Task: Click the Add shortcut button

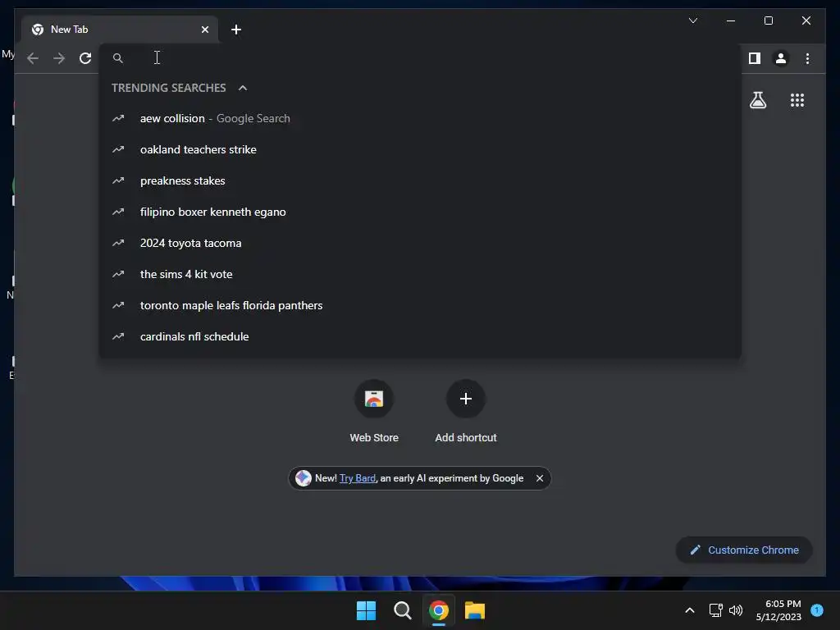Action: pos(466,412)
